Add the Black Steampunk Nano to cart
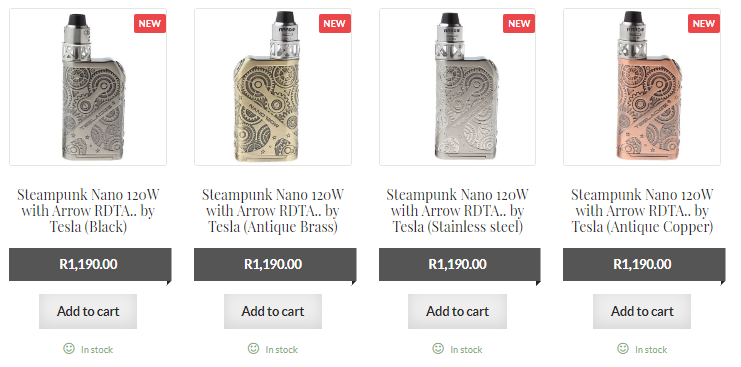 click(x=88, y=311)
